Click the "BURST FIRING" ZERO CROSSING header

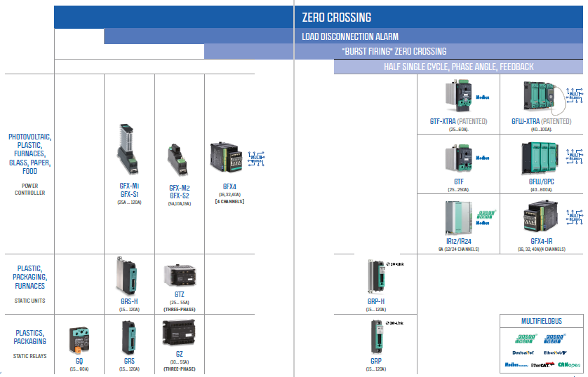click(394, 51)
